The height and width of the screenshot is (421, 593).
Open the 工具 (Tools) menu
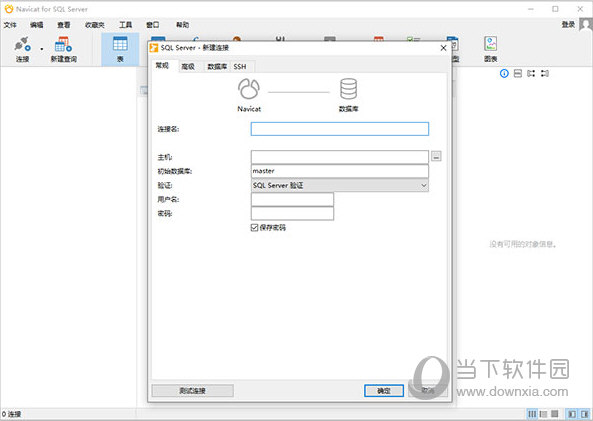(126, 25)
